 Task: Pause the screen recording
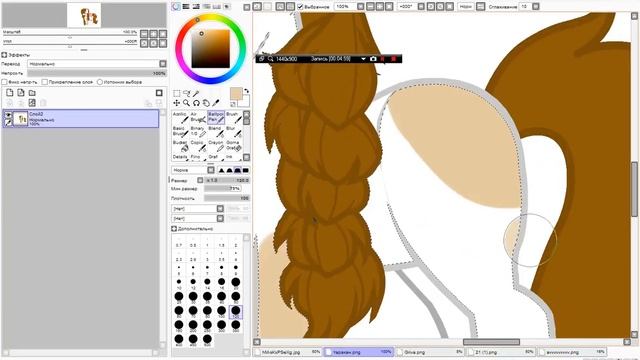[x=383, y=59]
